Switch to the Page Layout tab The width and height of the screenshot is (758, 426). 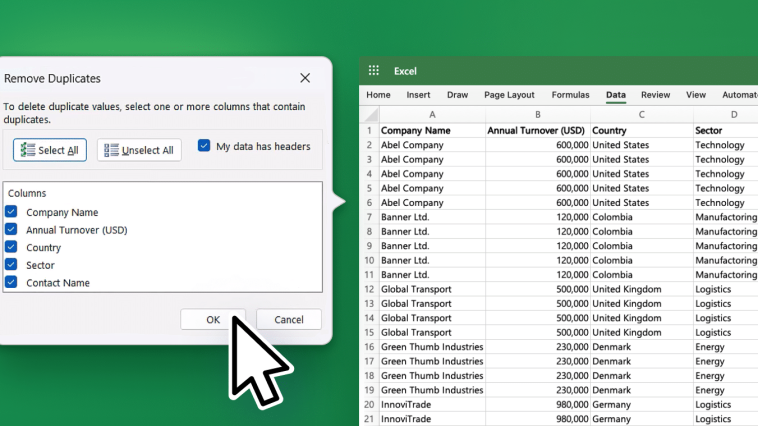pyautogui.click(x=509, y=95)
